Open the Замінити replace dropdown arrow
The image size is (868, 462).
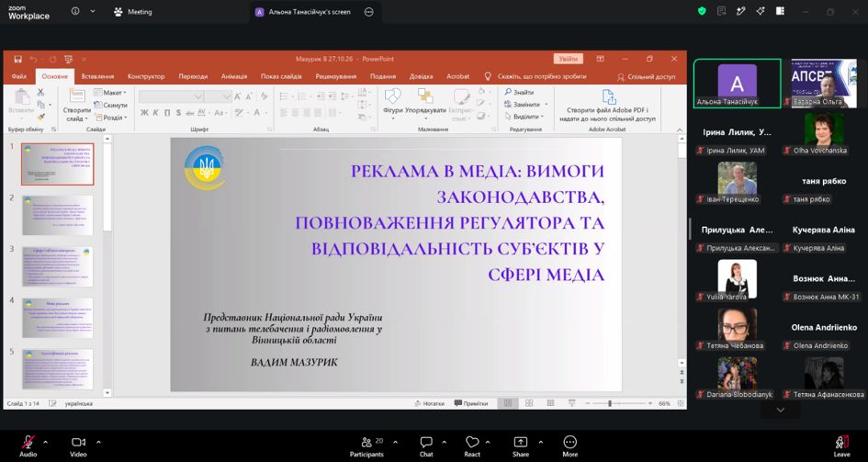546,104
